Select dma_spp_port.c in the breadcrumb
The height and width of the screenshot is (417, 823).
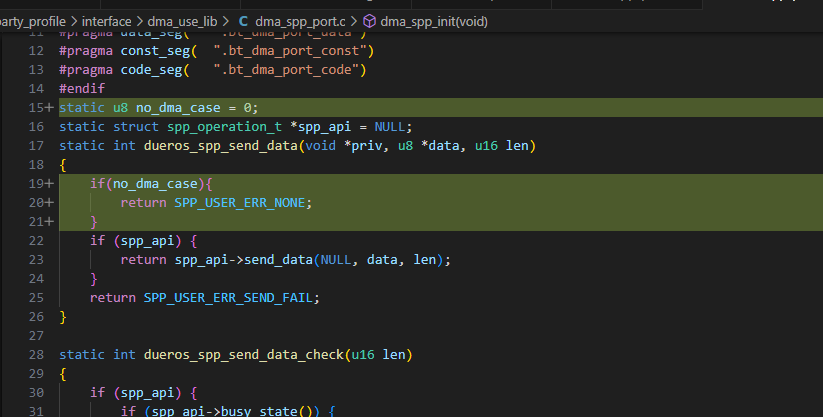(300, 22)
